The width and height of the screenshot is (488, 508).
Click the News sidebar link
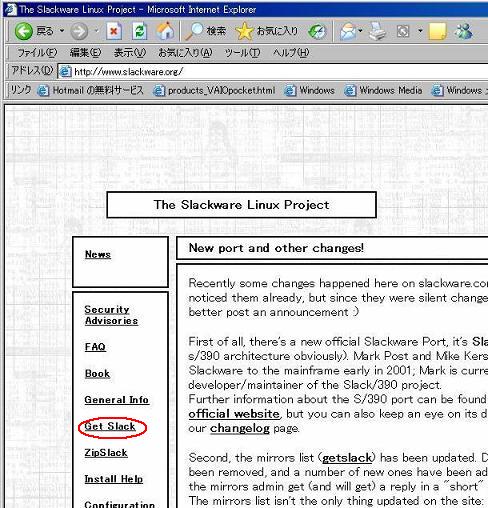tap(98, 254)
